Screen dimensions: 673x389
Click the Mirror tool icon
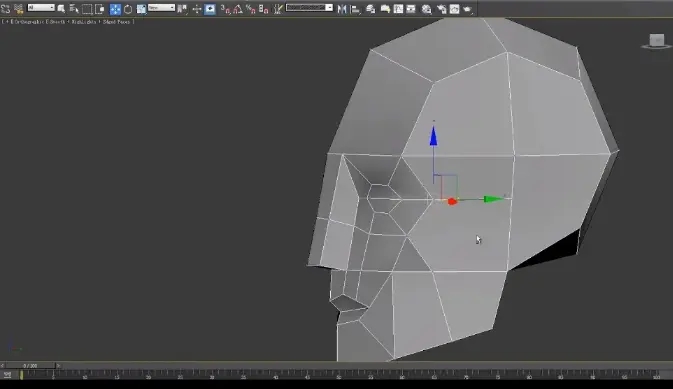click(342, 9)
